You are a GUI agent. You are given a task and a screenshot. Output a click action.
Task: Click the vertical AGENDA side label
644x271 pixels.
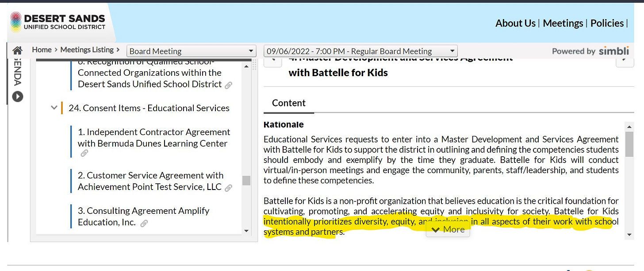coord(18,71)
